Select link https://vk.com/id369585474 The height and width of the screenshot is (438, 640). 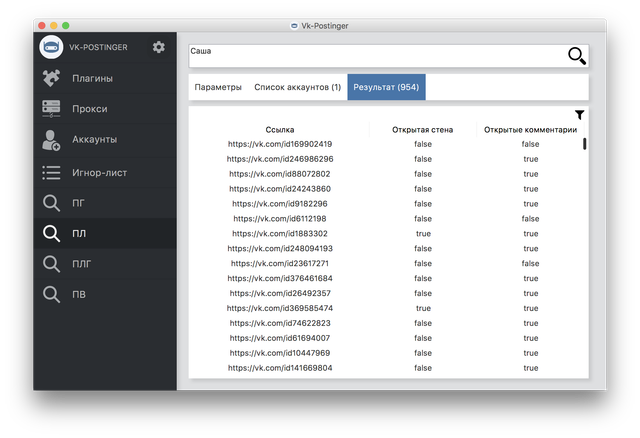pos(280,308)
